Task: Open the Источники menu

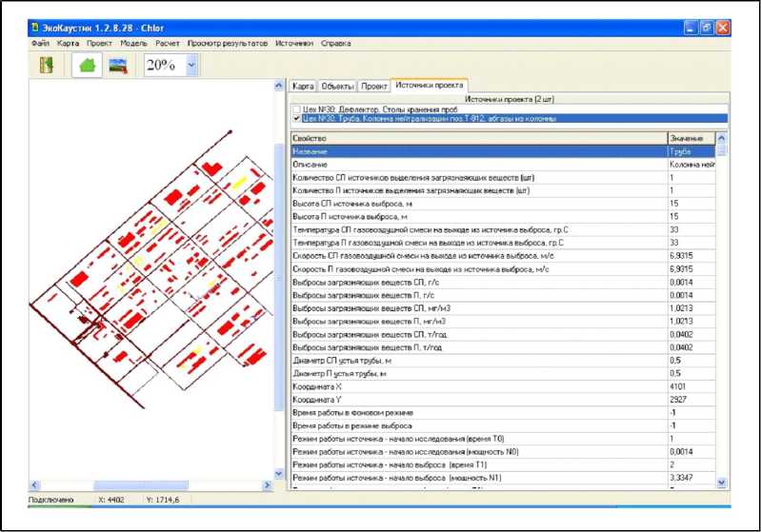Action: click(294, 43)
